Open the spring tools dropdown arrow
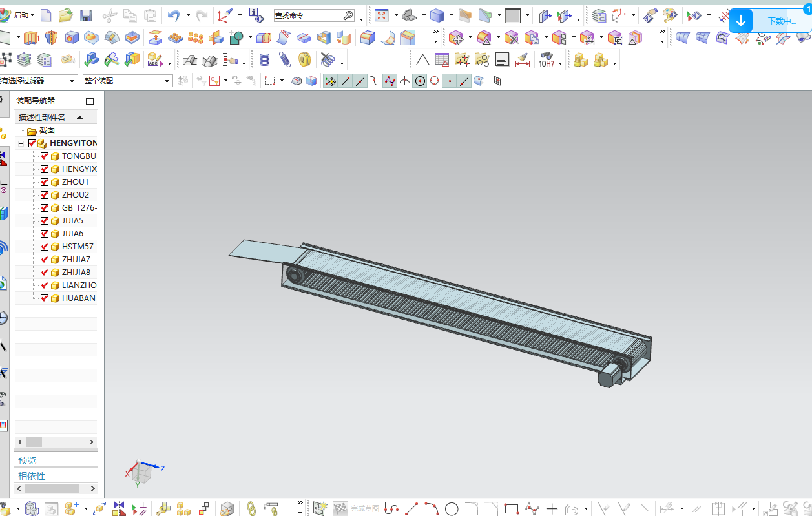 (x=342, y=63)
